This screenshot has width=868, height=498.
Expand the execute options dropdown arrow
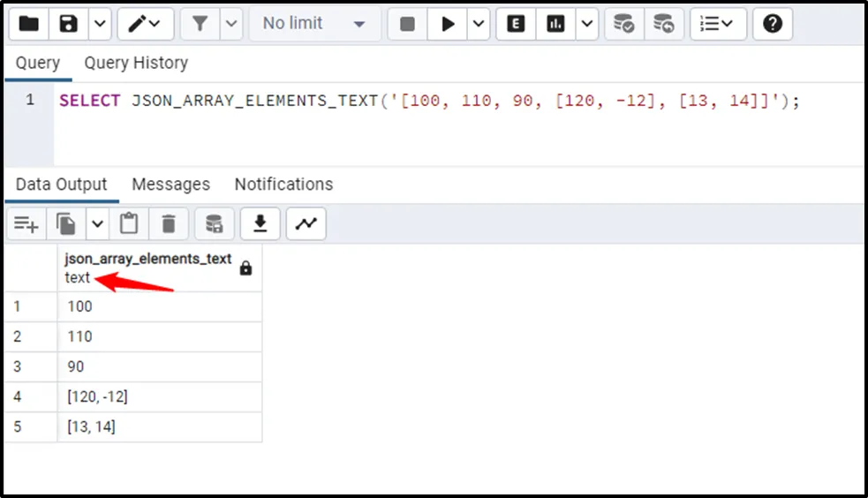point(479,24)
